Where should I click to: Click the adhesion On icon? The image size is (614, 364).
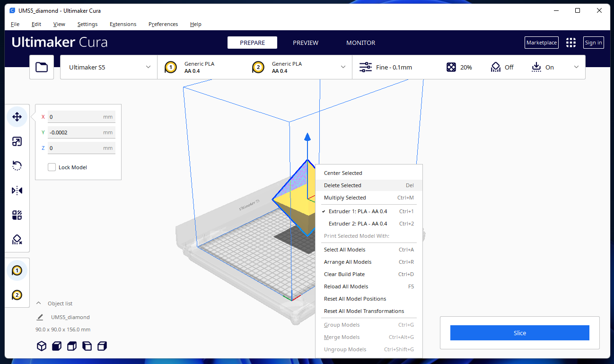click(x=536, y=67)
